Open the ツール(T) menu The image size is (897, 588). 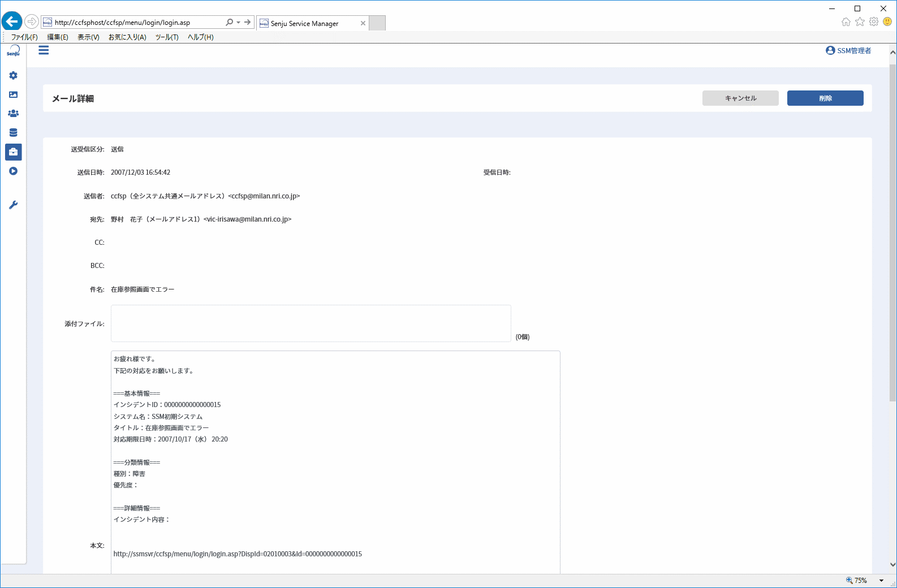tap(167, 37)
